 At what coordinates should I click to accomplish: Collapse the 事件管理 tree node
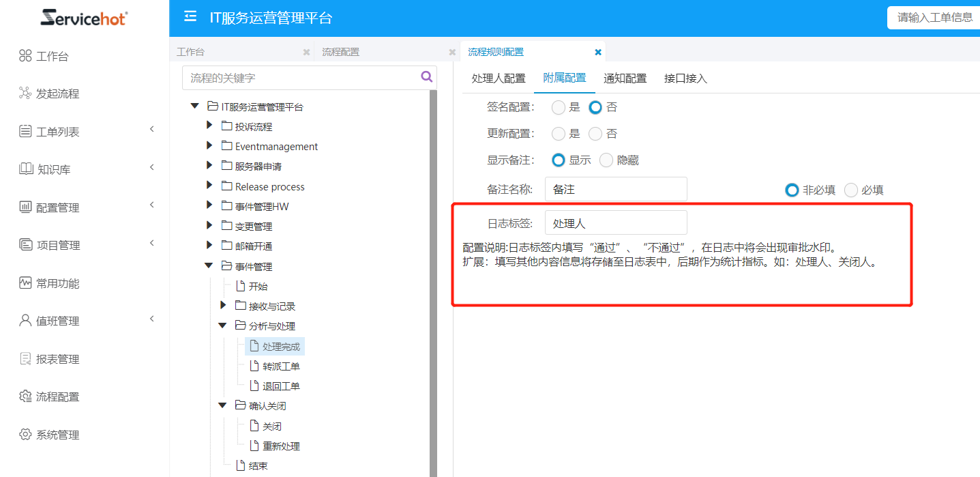(x=210, y=266)
